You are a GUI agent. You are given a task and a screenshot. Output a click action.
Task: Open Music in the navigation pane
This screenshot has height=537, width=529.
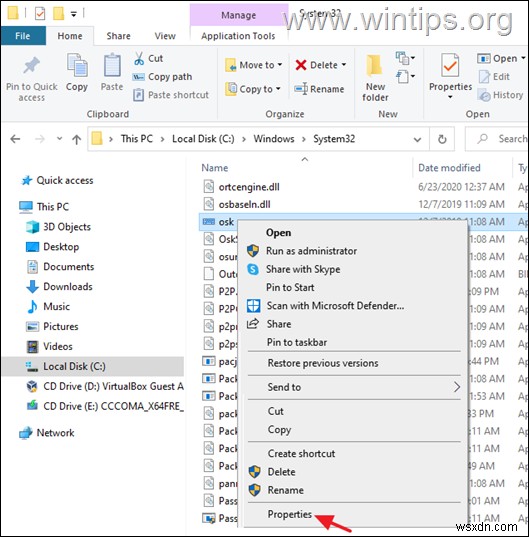(48, 306)
